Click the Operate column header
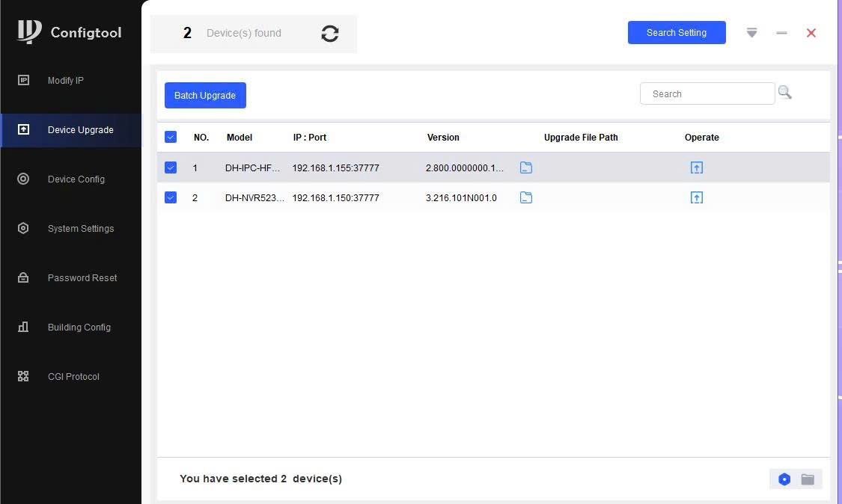Screen dimensions: 842x504 pyautogui.click(x=702, y=137)
